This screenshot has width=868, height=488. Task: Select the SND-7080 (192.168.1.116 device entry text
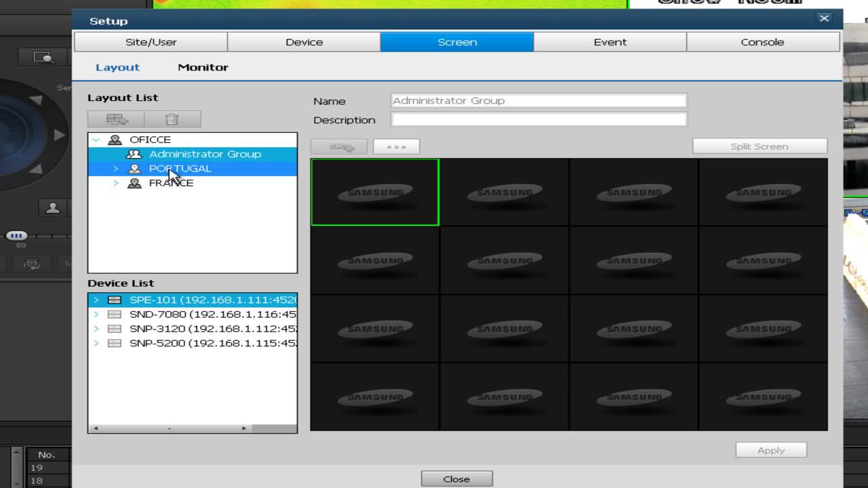coord(213,314)
